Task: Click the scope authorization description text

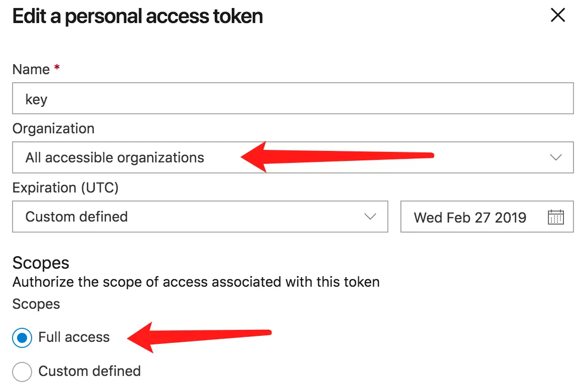Action: [x=196, y=282]
